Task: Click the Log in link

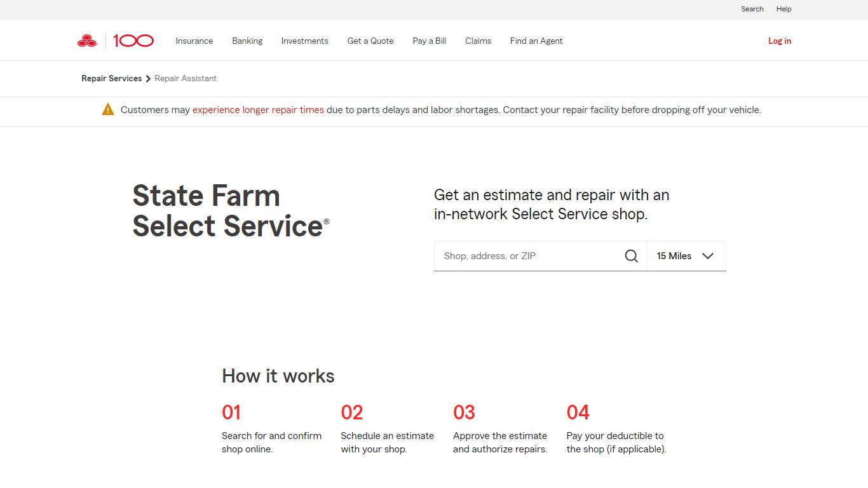Action: 780,41
